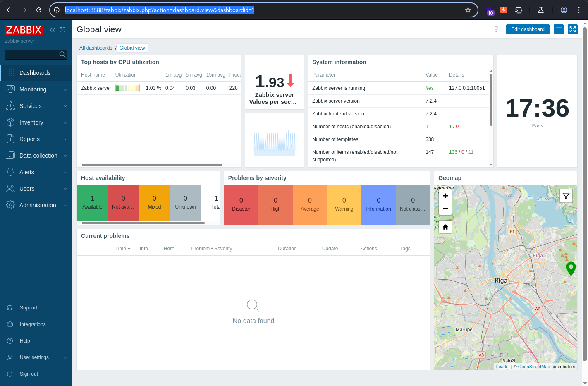Focus the sidebar search field
The width and height of the screenshot is (588, 386).
(x=36, y=54)
